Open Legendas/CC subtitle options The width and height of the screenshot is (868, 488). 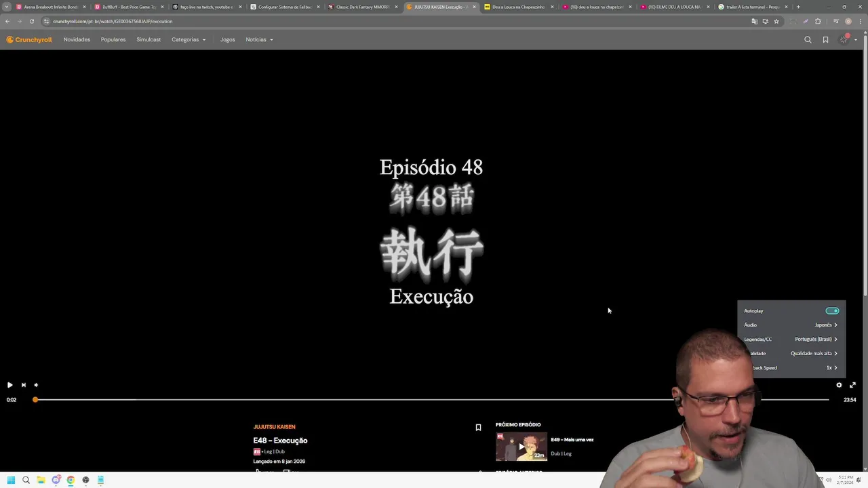coord(791,340)
